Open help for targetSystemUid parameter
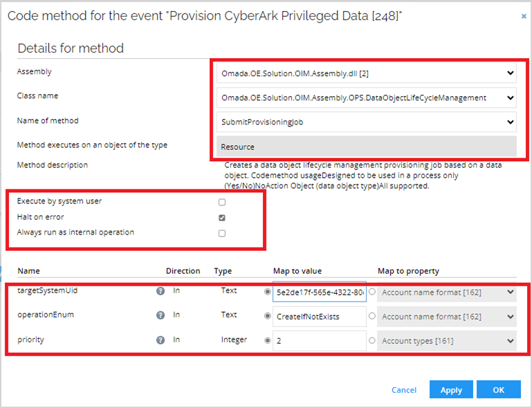This screenshot has width=532, height=408. 160,291
